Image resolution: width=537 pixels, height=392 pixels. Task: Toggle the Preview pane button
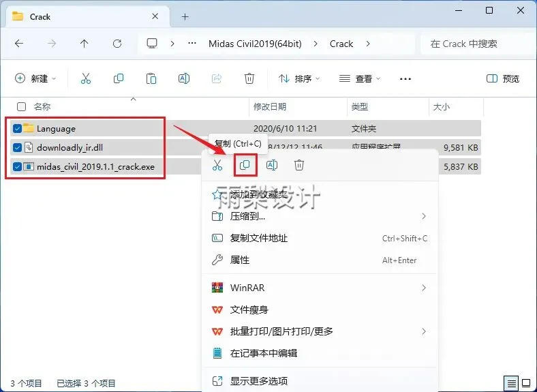[503, 79]
